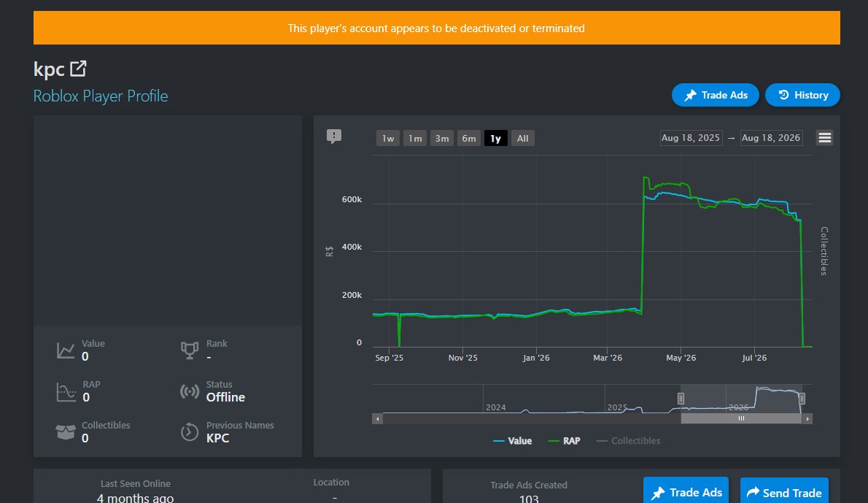This screenshot has width=868, height=503.
Task: Click the RAP graph icon
Action: [x=66, y=391]
